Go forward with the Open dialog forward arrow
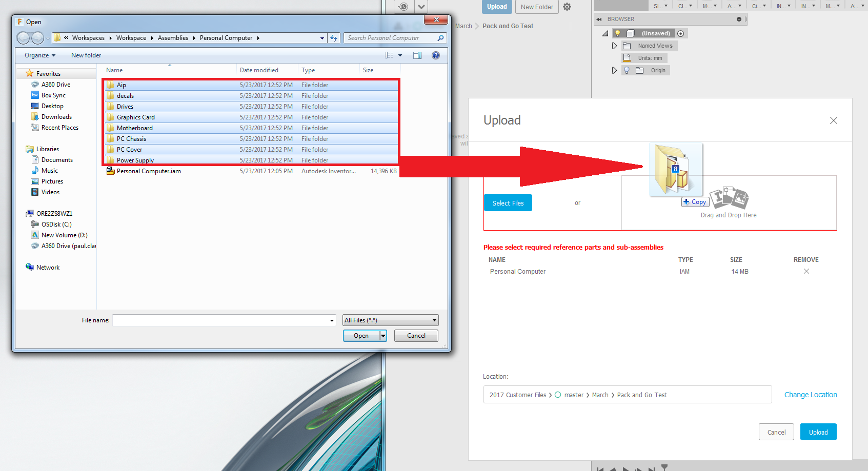The height and width of the screenshot is (471, 868). [x=37, y=38]
